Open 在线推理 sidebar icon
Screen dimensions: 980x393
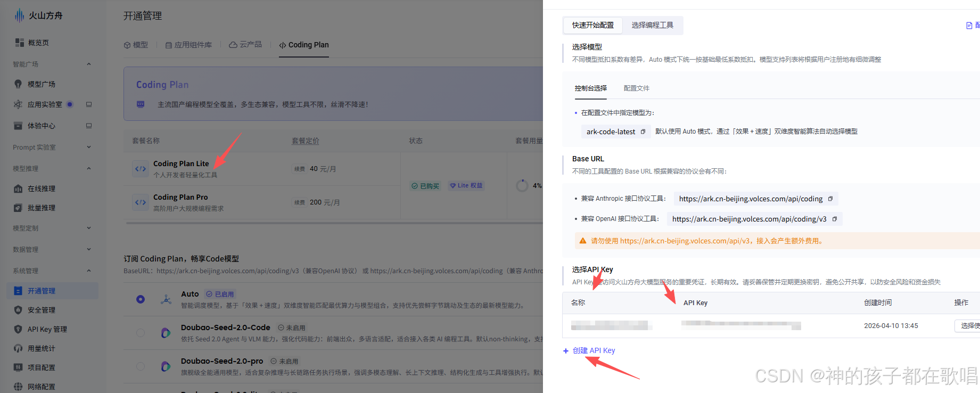click(x=18, y=189)
